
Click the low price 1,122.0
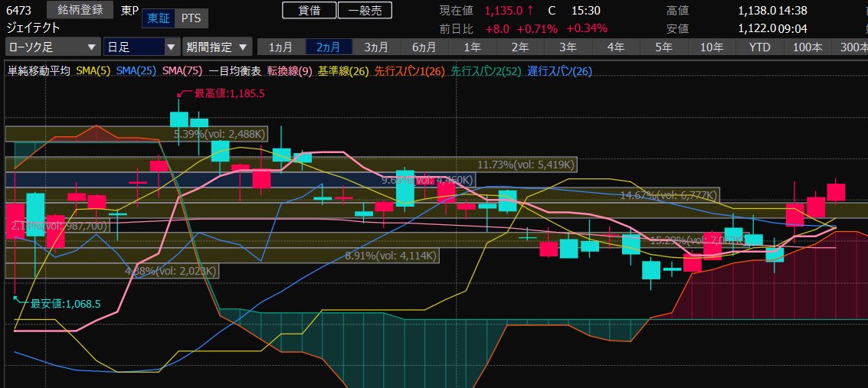coord(757,28)
